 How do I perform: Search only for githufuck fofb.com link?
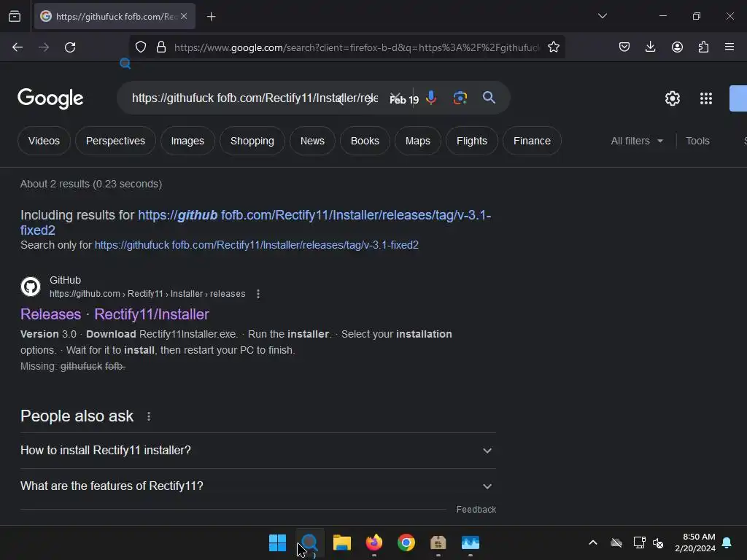tap(256, 245)
